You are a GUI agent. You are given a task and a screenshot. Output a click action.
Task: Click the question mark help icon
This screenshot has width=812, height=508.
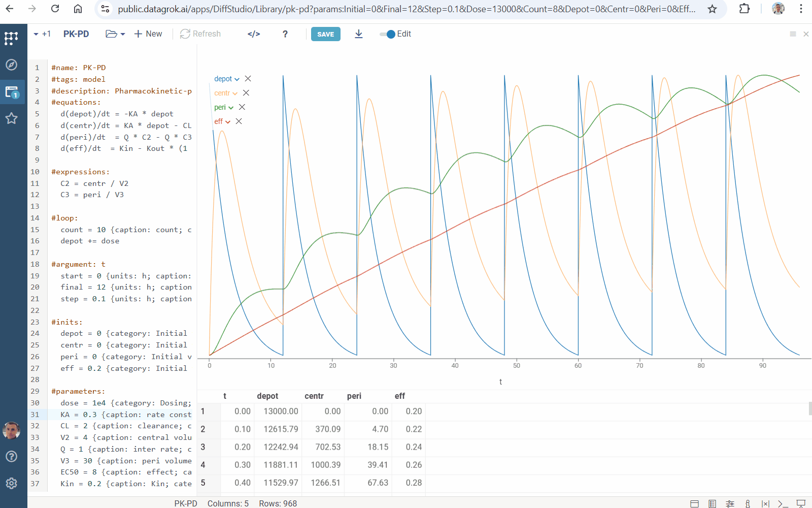pyautogui.click(x=285, y=34)
